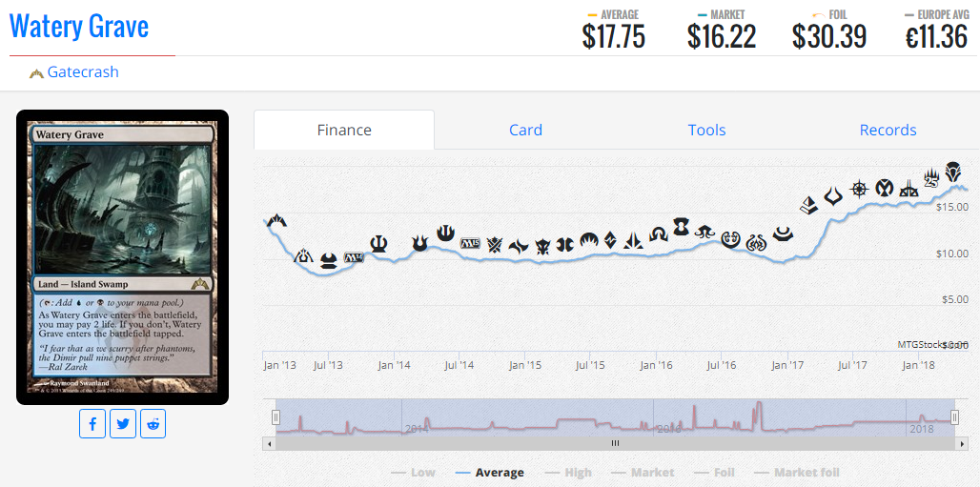Click the crossed-swords Khans of Tarkir marker
Viewport: 980px width, 487px height.
(495, 244)
